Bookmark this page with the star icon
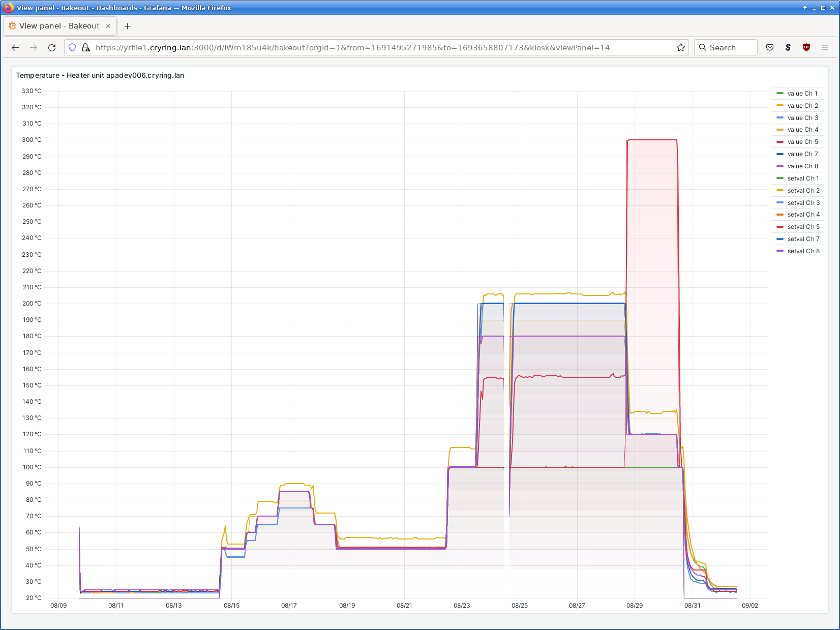Viewport: 840px width, 630px height. tap(681, 47)
